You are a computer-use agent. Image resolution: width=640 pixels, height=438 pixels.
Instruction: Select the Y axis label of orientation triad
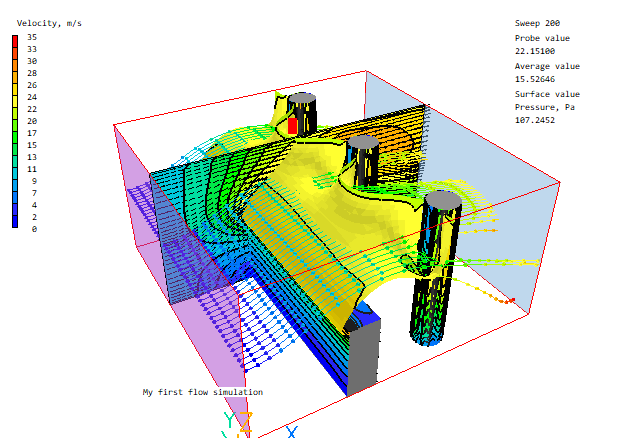(x=229, y=423)
